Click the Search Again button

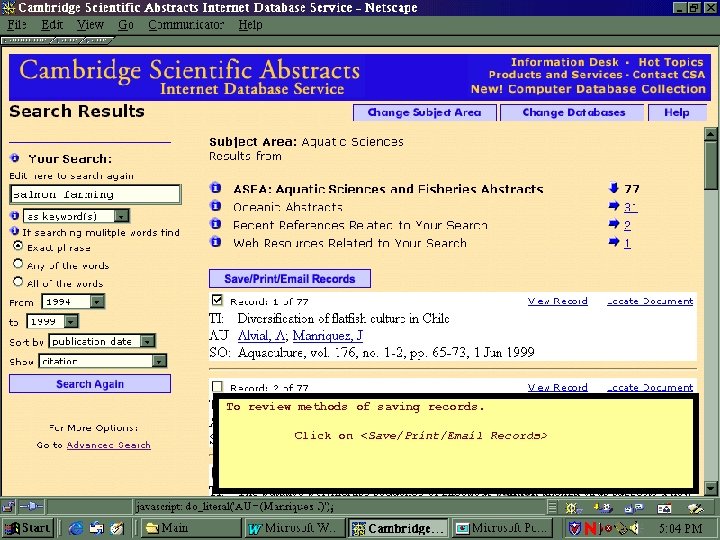[x=90, y=384]
